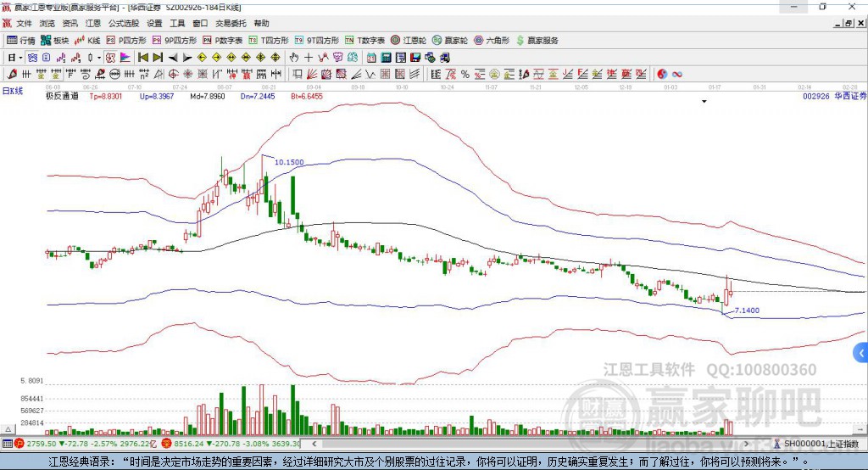Viewport: 868px width, 470px height.
Task: Click the gold circled 金 icon
Action: (x=494, y=75)
